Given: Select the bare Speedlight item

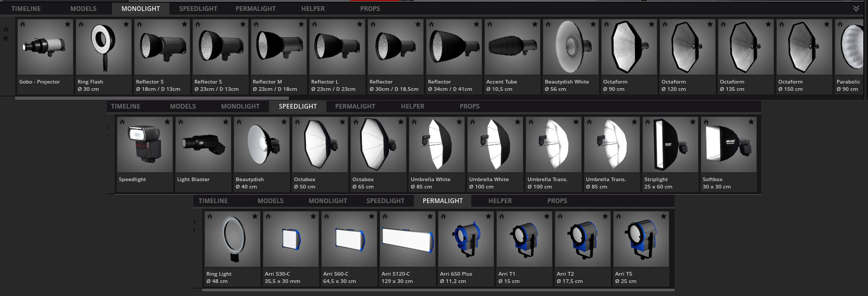Looking at the screenshot, I should pyautogui.click(x=145, y=154).
